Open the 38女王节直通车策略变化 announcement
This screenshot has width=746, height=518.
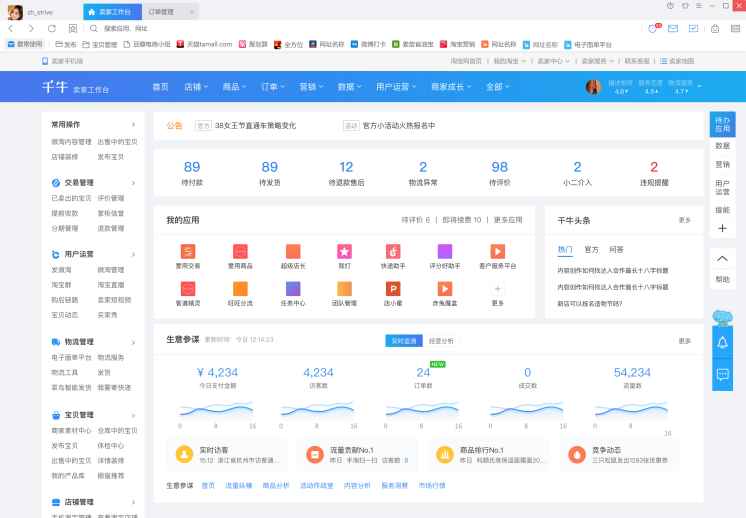point(255,126)
